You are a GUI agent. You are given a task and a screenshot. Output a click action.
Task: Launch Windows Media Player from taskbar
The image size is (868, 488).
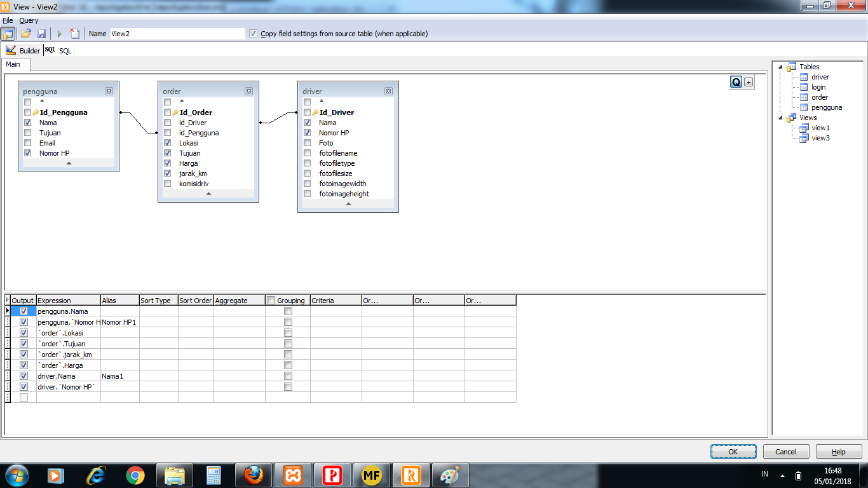(x=56, y=475)
